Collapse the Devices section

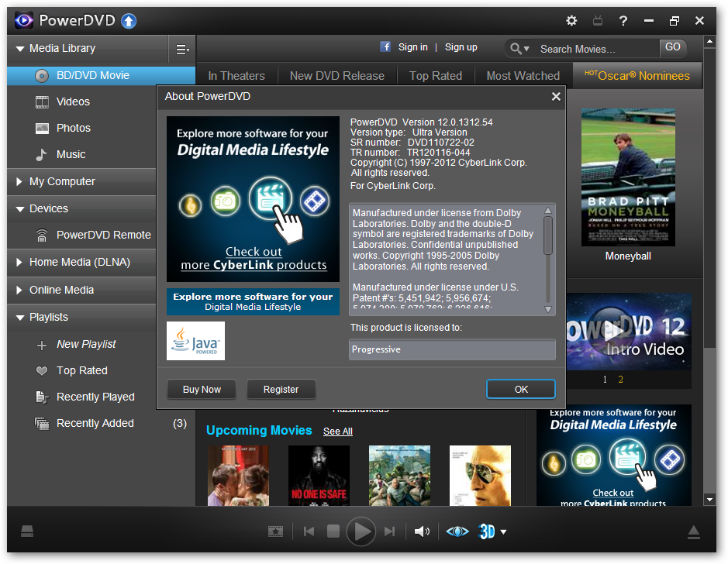(x=20, y=209)
